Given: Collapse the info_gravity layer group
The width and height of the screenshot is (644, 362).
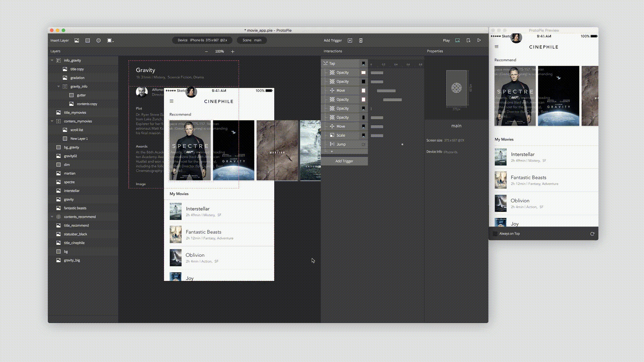Looking at the screenshot, I should coord(52,60).
